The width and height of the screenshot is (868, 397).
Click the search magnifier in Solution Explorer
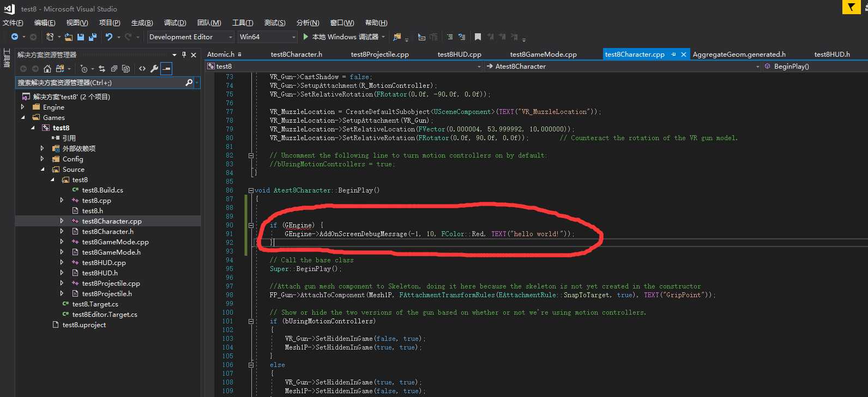(189, 83)
